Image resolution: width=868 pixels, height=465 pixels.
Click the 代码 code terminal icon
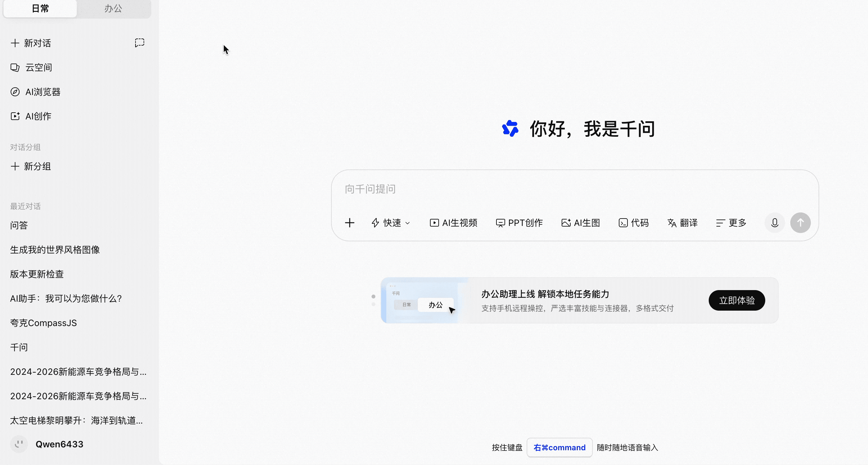click(x=623, y=223)
